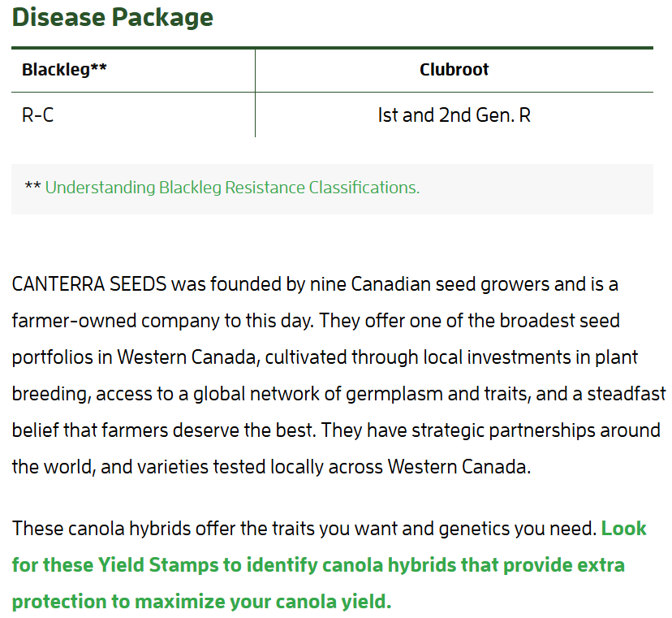Click the R-C blackleg rating cell
The width and height of the screenshot is (672, 618).
(38, 115)
